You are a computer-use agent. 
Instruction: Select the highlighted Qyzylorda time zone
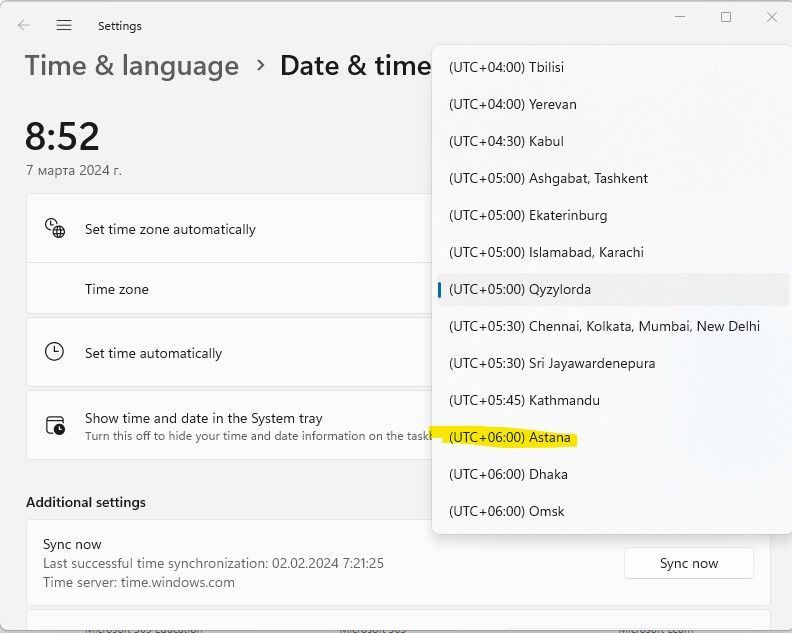tap(612, 289)
